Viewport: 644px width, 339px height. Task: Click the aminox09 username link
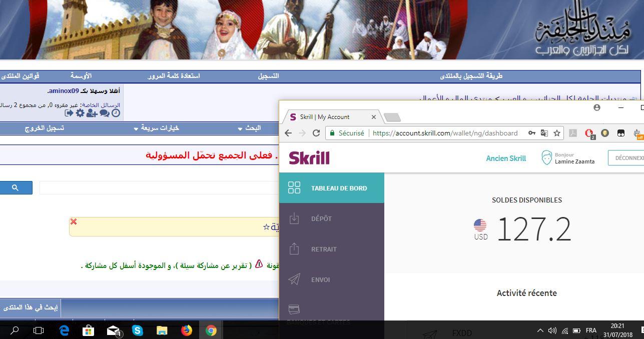[64, 91]
